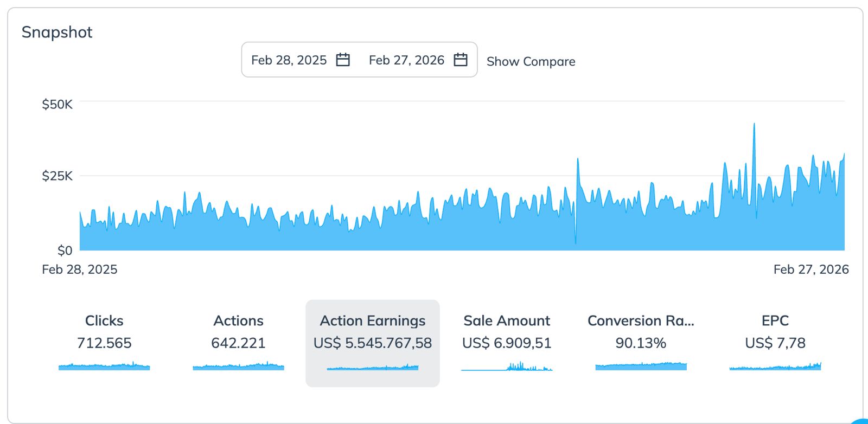Viewport: 868px width, 424px height.
Task: Select the Action Earnings metric label
Action: [373, 321]
